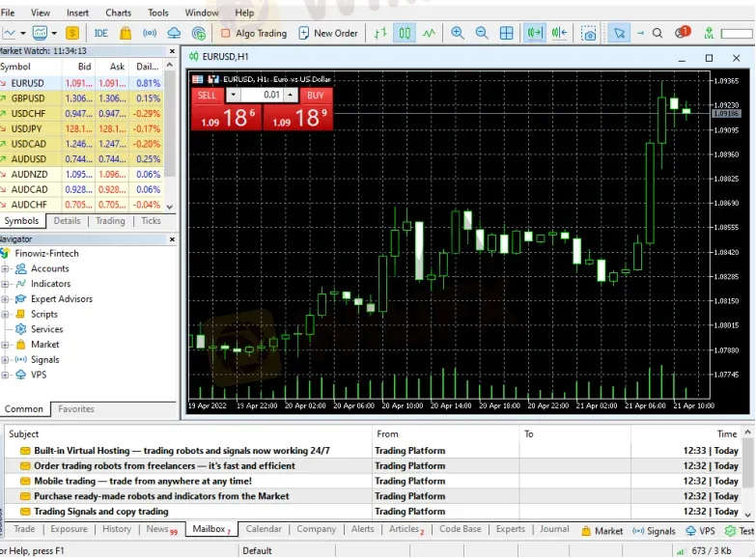Viewport: 756px width, 558px height.
Task: Switch to the History tab
Action: point(117,529)
